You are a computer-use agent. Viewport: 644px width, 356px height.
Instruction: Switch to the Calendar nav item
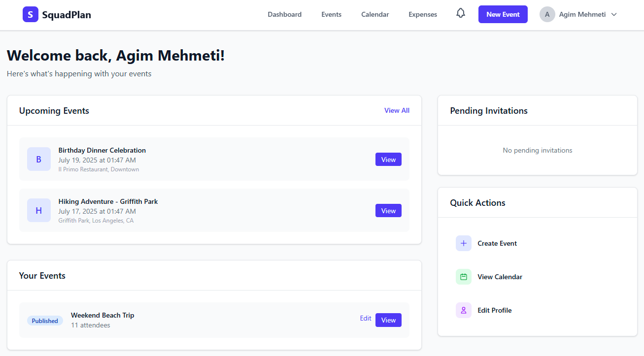point(375,14)
